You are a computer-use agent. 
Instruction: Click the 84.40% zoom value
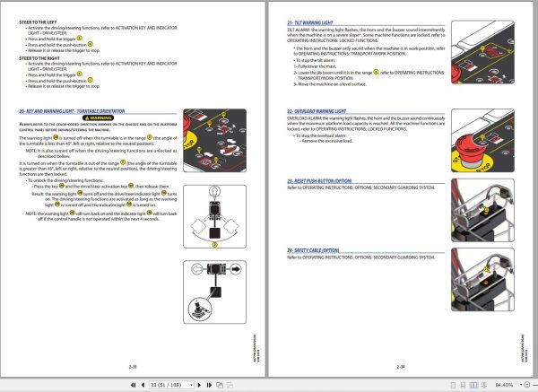504,385
